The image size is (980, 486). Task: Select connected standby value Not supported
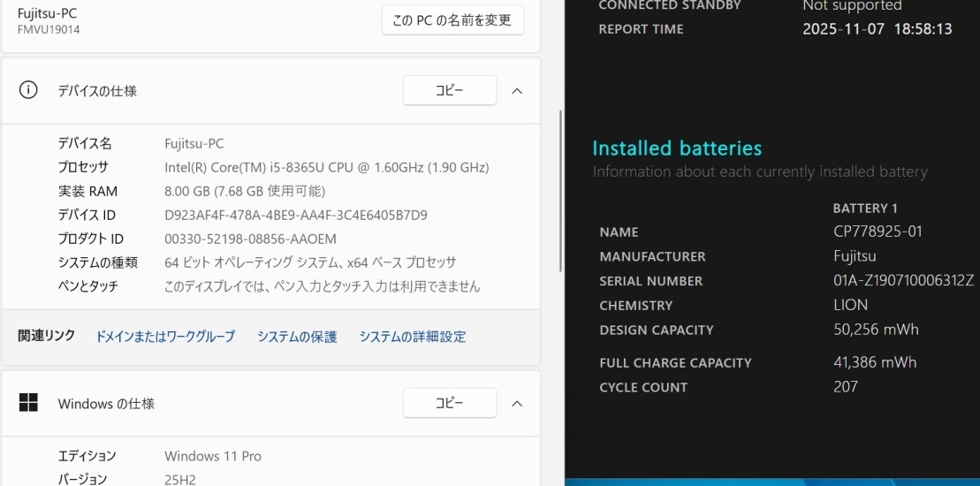click(x=852, y=5)
